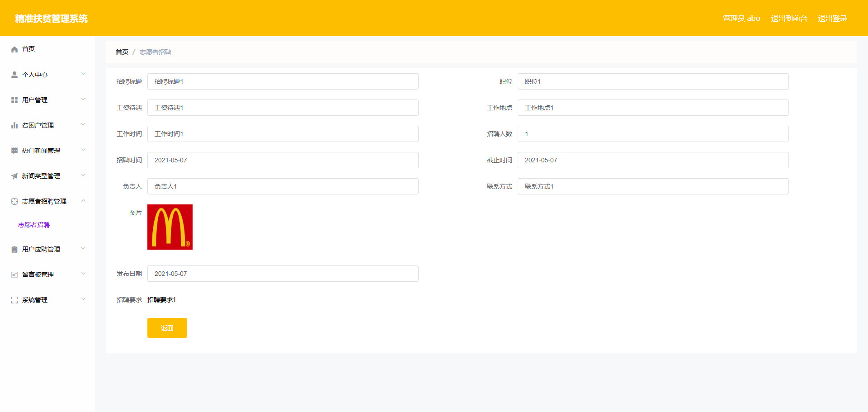Click the bar chart icon for 贫困户管理

tap(14, 125)
